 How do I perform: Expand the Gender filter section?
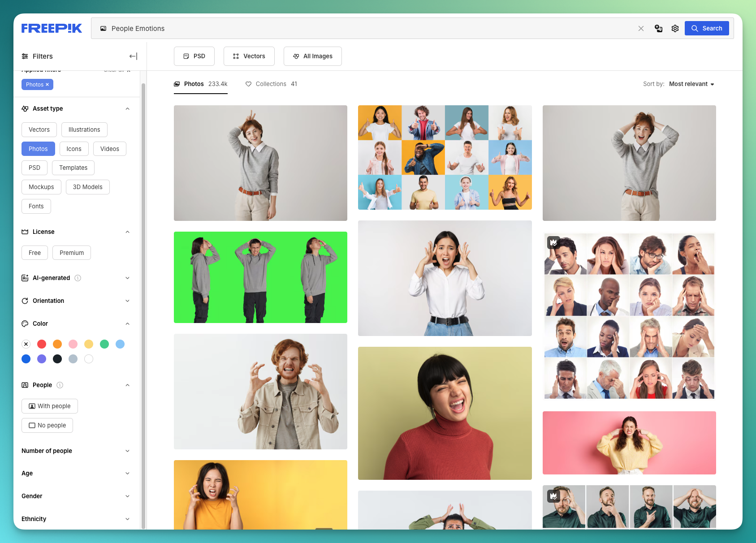(127, 496)
